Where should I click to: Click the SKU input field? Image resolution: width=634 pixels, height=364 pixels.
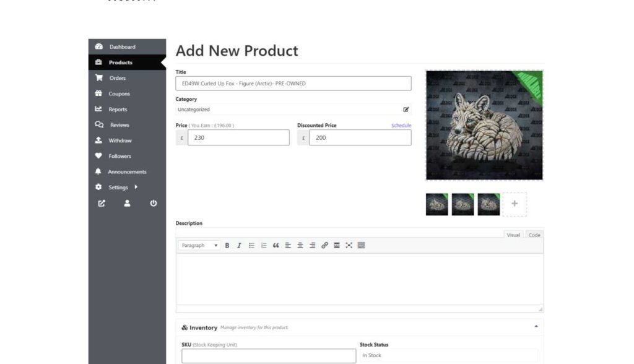(269, 355)
